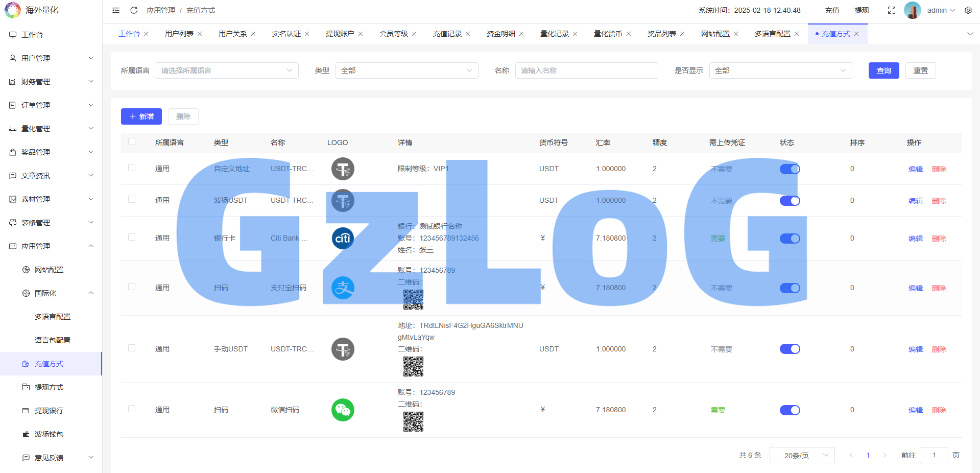The height and width of the screenshot is (473, 980).
Task: Tick the checkbox for the 微信扫码 row
Action: [132, 409]
